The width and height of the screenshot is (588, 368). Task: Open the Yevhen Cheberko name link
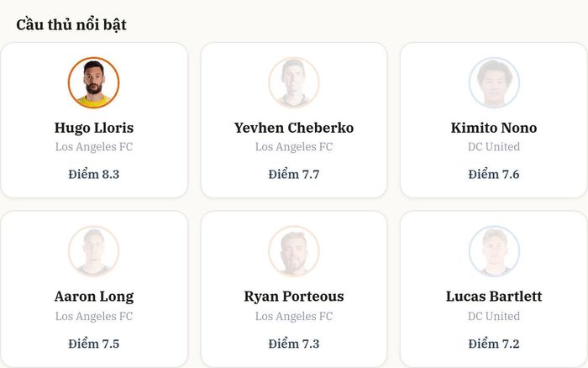coord(294,128)
